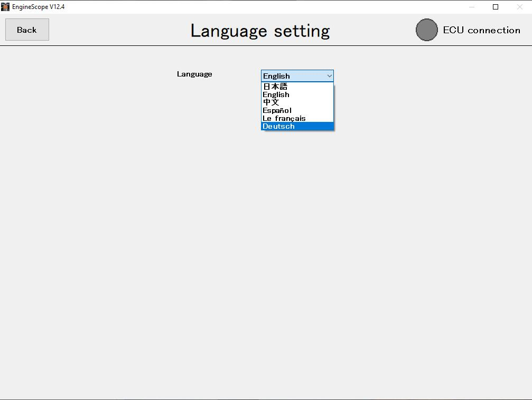
Task: Click the EngineScope app icon in title bar
Action: 5,6
